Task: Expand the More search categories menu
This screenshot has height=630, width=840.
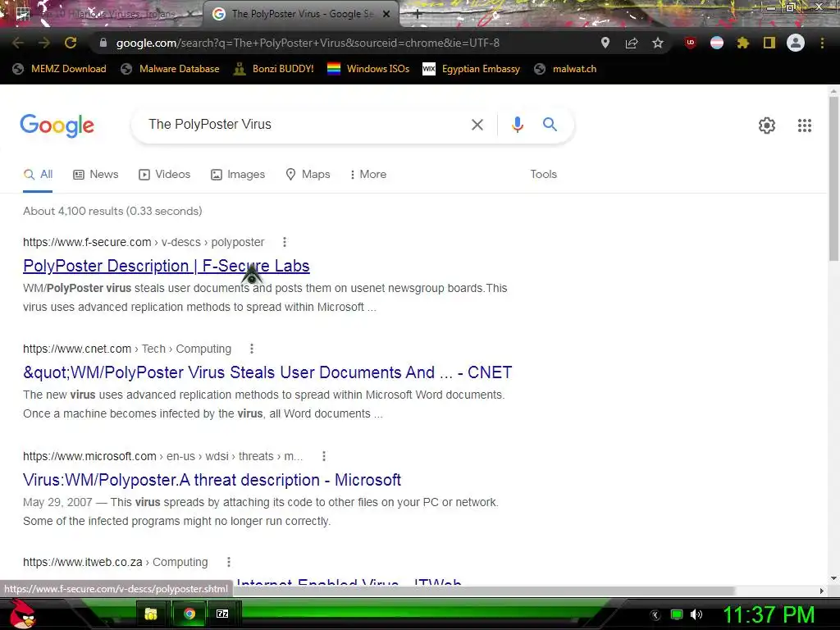Action: tap(368, 175)
